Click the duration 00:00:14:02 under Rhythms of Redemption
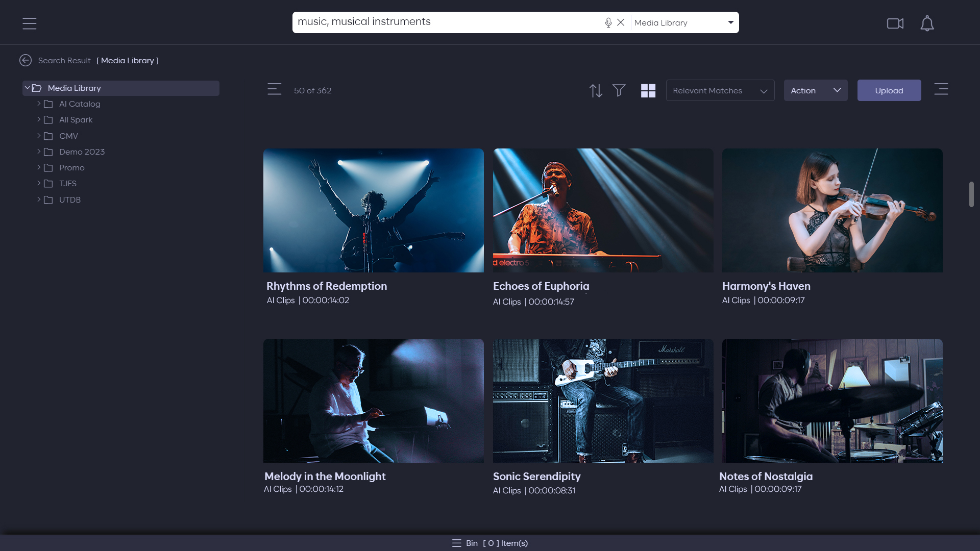 326,300
